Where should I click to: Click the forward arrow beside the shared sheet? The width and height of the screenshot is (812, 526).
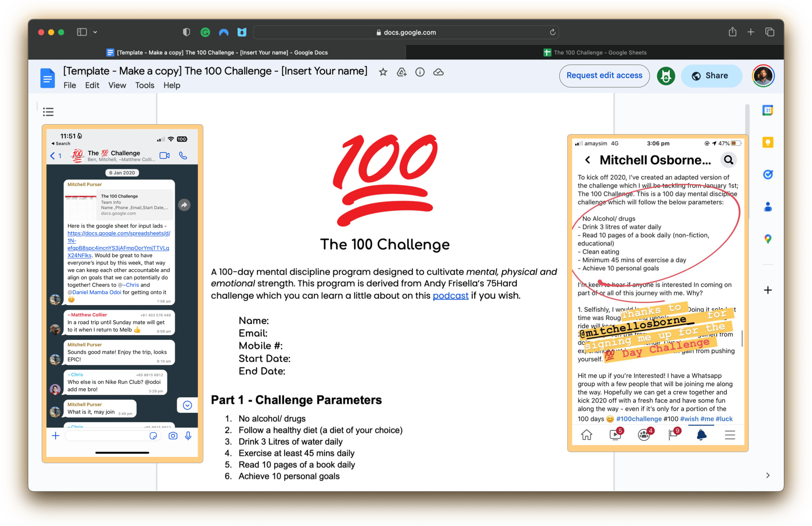click(x=184, y=205)
